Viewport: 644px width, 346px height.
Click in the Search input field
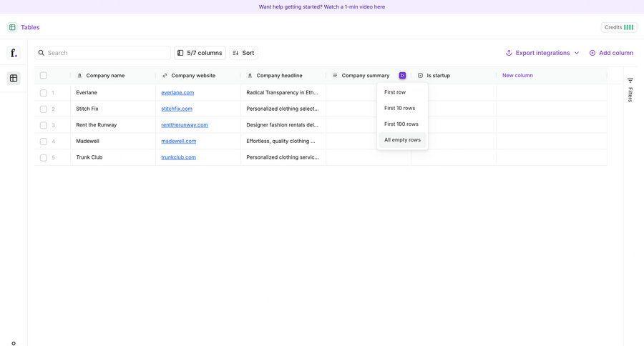pos(107,53)
